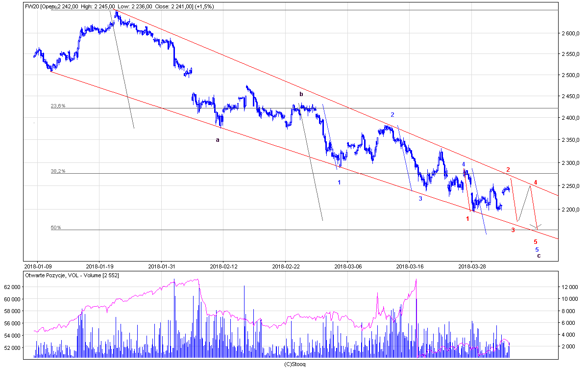Click the 2 550,0 price axis label
This screenshot has height=368, width=588.
572,53
